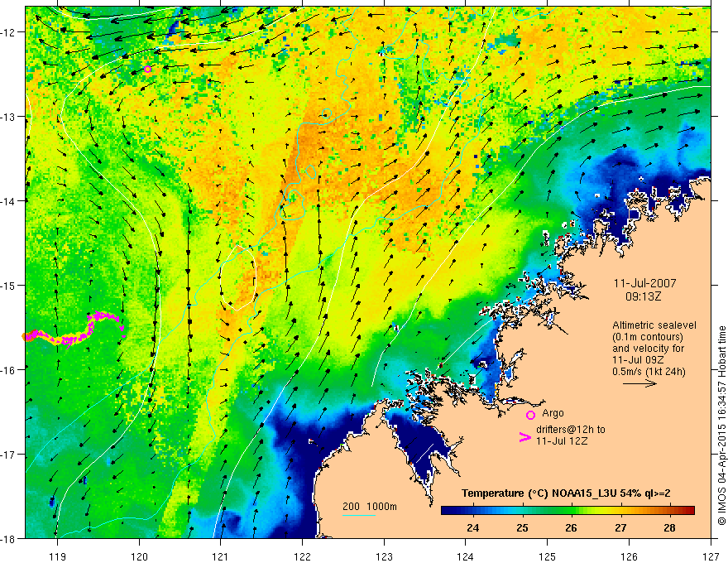Click the longitude axis label '127'
This screenshot has width=728, height=563.
coord(711,556)
